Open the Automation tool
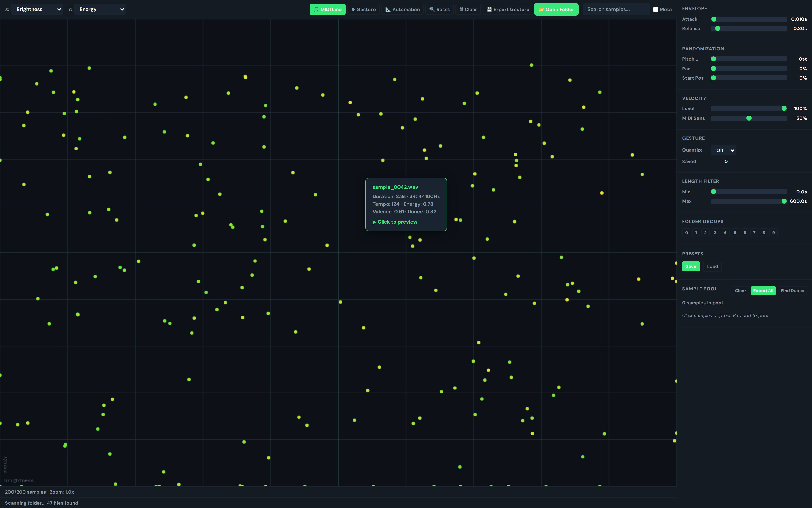The height and width of the screenshot is (508, 812). tap(402, 9)
